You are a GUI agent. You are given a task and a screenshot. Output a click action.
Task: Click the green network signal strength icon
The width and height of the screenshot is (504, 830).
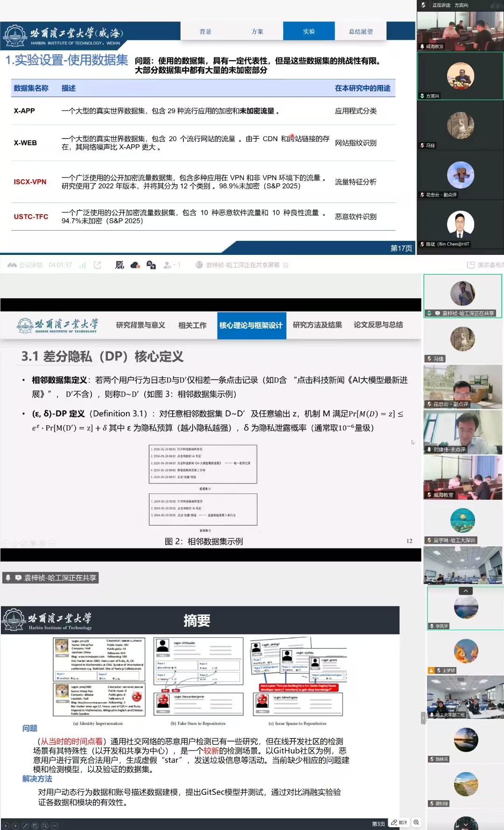83,265
